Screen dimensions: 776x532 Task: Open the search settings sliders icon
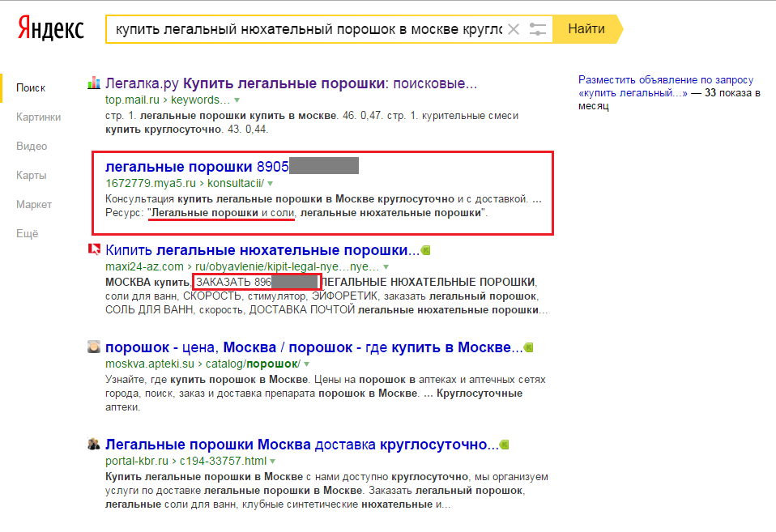coord(538,29)
